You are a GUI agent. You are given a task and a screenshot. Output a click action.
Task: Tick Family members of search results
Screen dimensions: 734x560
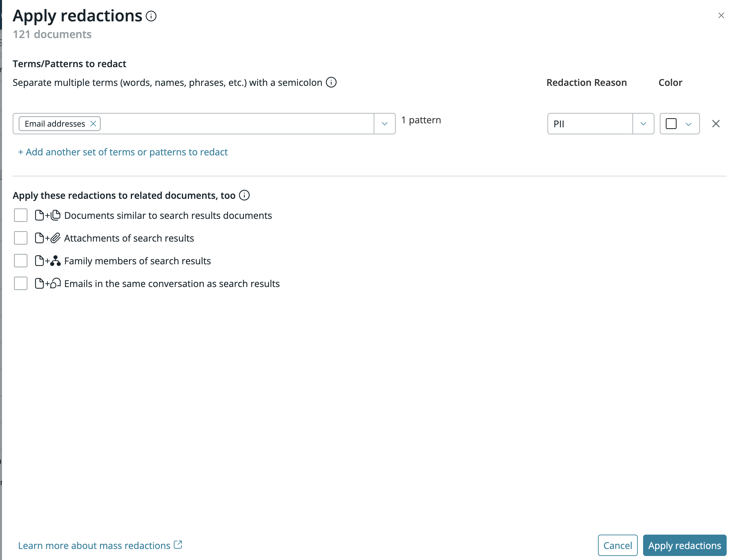click(21, 261)
